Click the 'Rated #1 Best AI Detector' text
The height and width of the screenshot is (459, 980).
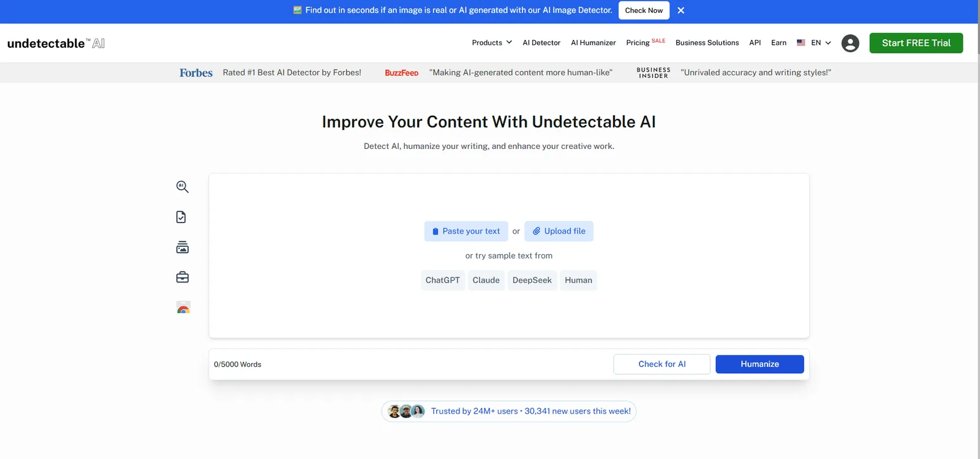coord(292,72)
